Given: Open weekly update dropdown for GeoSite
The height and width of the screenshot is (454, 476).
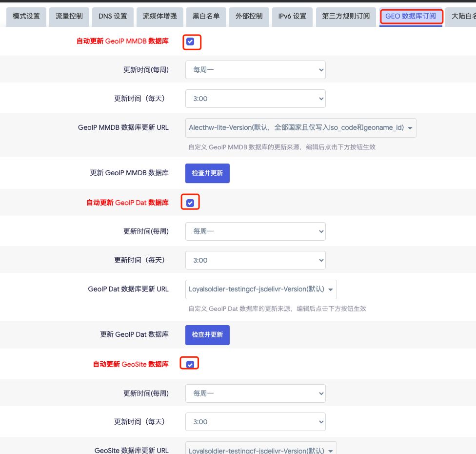Looking at the screenshot, I should click(x=255, y=393).
